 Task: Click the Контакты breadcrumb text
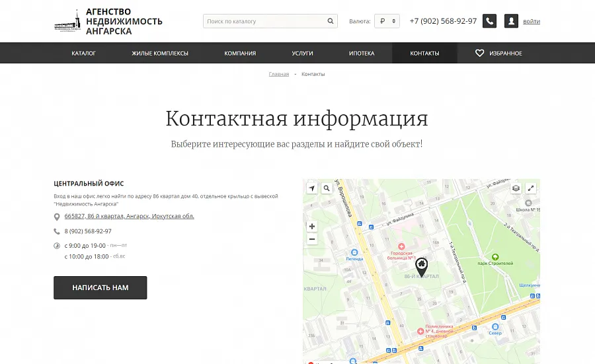[313, 74]
